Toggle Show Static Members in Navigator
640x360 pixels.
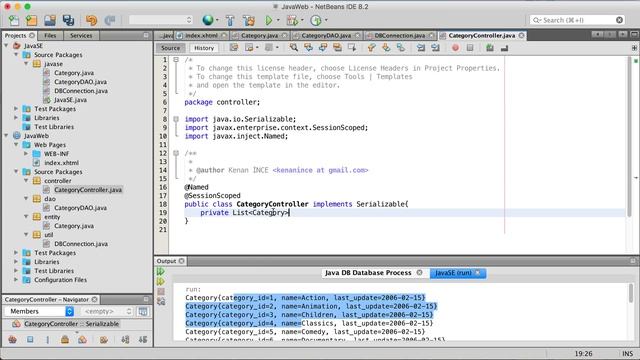point(47,339)
